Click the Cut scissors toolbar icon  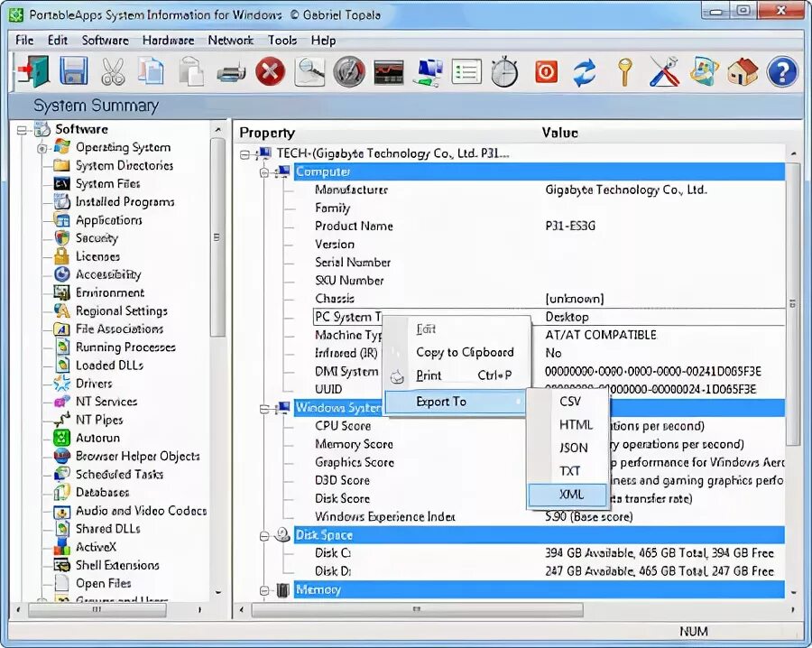coord(113,71)
